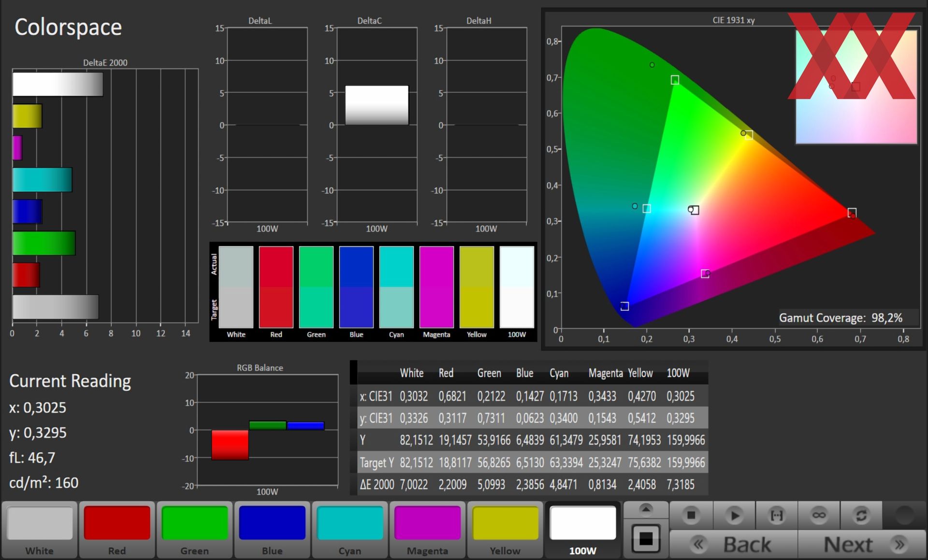Screen dimensions: 928x560
Task: Click the white point square on CIE diagram
Action: [x=695, y=210]
